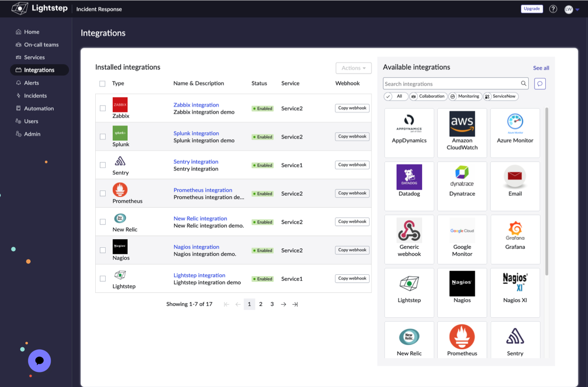
Task: Choose the Amazon CloudWatch integration tile
Action: [x=462, y=133]
